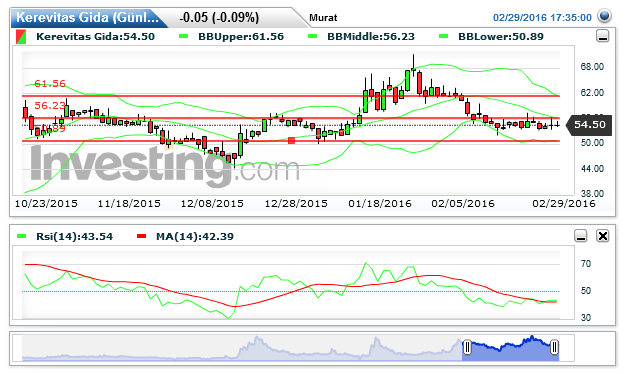The width and height of the screenshot is (626, 374).
Task: Click the red-green Kerevitas Gida candle icon
Action: (21, 37)
